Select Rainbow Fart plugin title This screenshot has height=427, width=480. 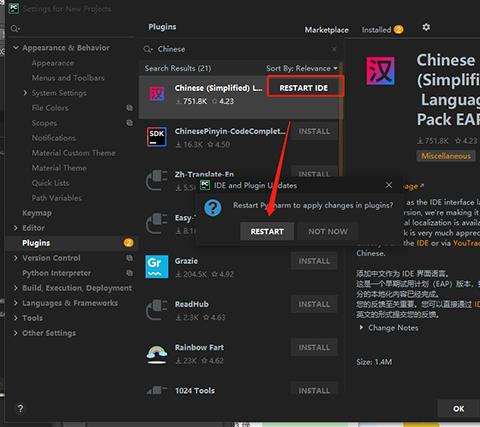click(x=199, y=347)
